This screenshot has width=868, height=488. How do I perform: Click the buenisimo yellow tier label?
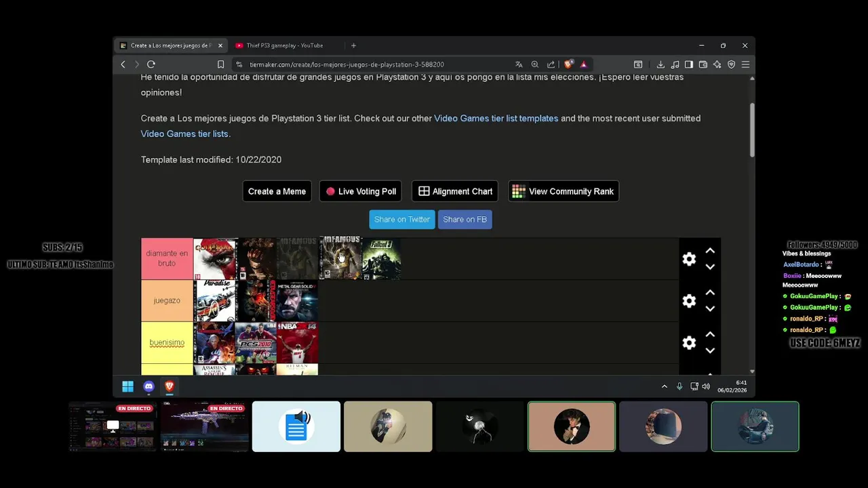[167, 342]
